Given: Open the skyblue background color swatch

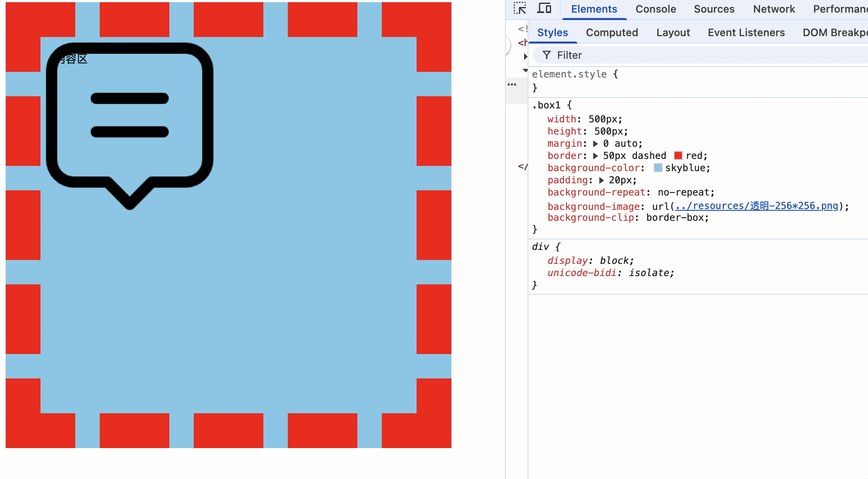Looking at the screenshot, I should 658,168.
